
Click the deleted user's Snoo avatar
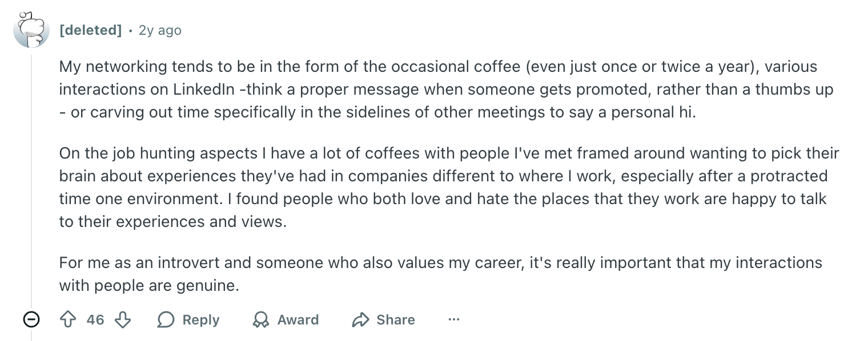pos(30,30)
